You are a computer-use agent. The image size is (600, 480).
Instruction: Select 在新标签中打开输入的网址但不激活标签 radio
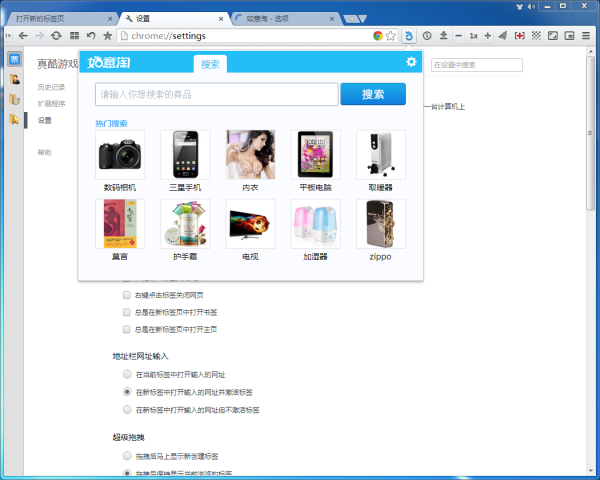coord(127,409)
